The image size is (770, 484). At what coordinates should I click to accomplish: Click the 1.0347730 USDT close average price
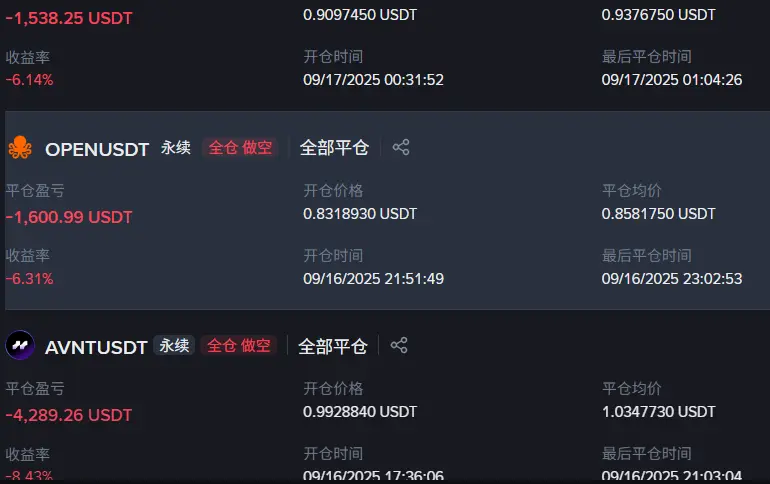pos(659,411)
